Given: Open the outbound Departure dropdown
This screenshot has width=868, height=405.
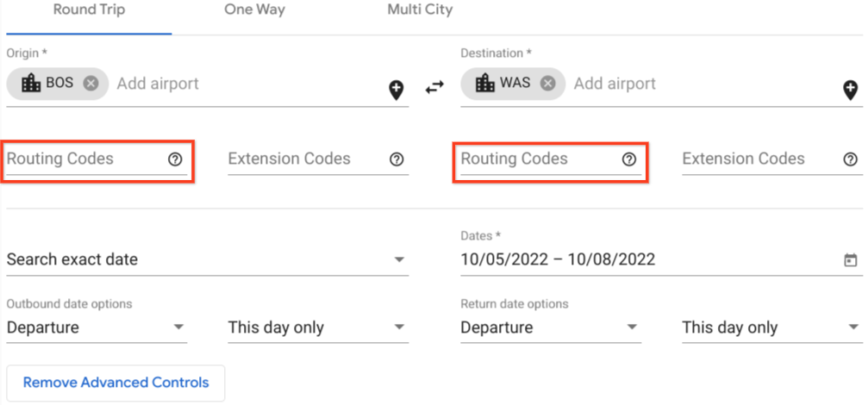Looking at the screenshot, I should [x=178, y=328].
